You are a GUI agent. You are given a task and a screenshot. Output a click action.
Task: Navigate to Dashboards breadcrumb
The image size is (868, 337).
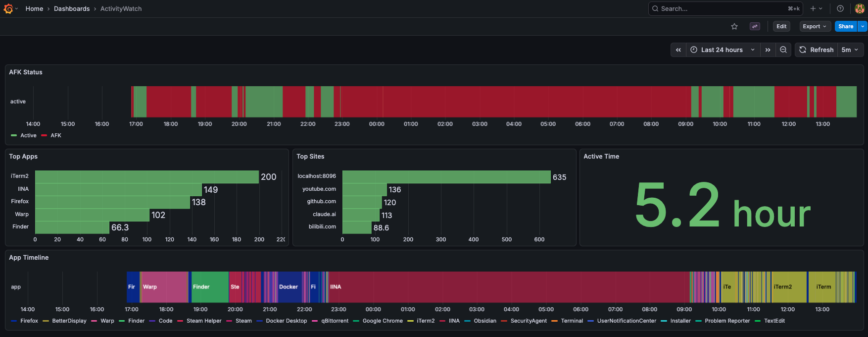point(72,8)
